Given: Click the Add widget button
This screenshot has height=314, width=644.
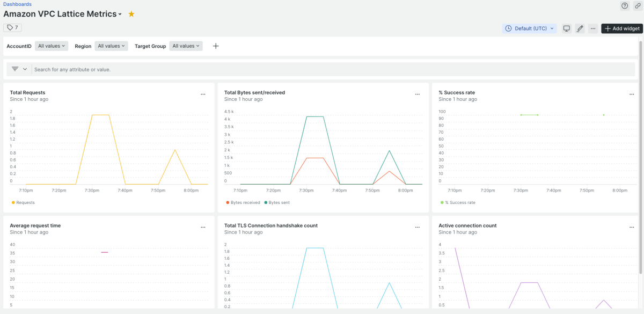Looking at the screenshot, I should (622, 28).
